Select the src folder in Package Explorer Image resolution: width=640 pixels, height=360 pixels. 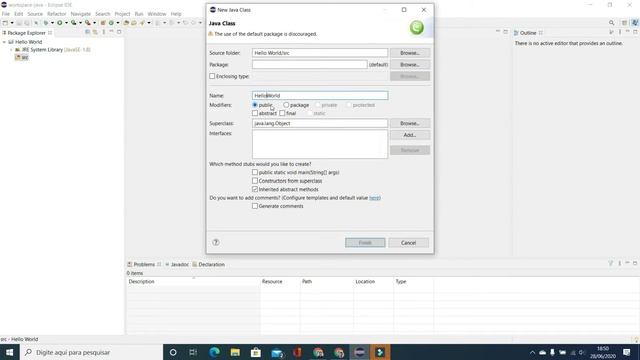(x=22, y=58)
